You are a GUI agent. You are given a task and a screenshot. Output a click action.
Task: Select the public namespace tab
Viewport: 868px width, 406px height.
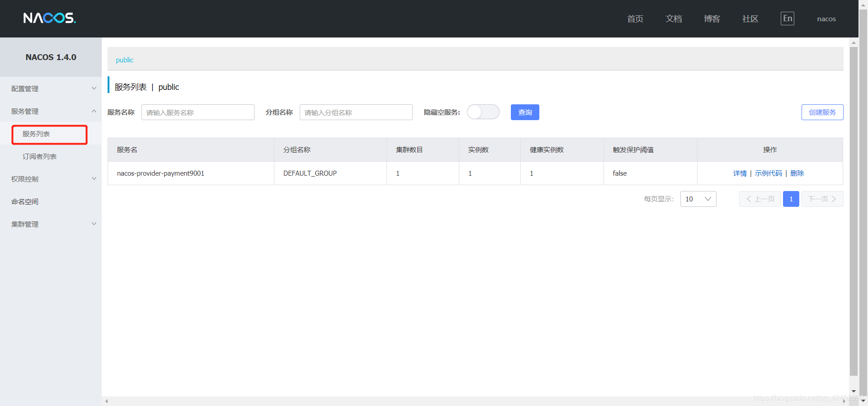point(125,60)
